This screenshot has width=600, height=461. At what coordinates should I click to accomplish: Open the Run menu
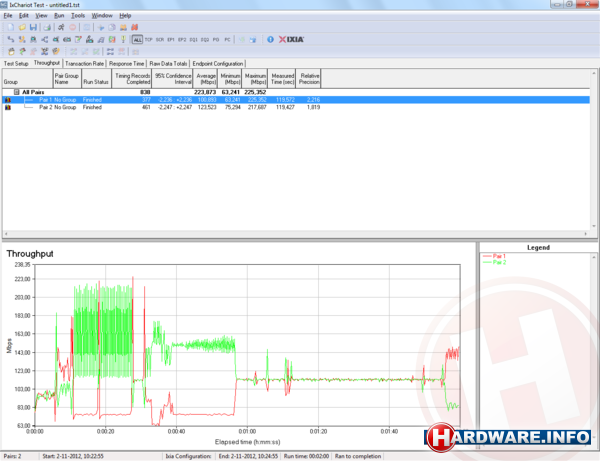[59, 16]
